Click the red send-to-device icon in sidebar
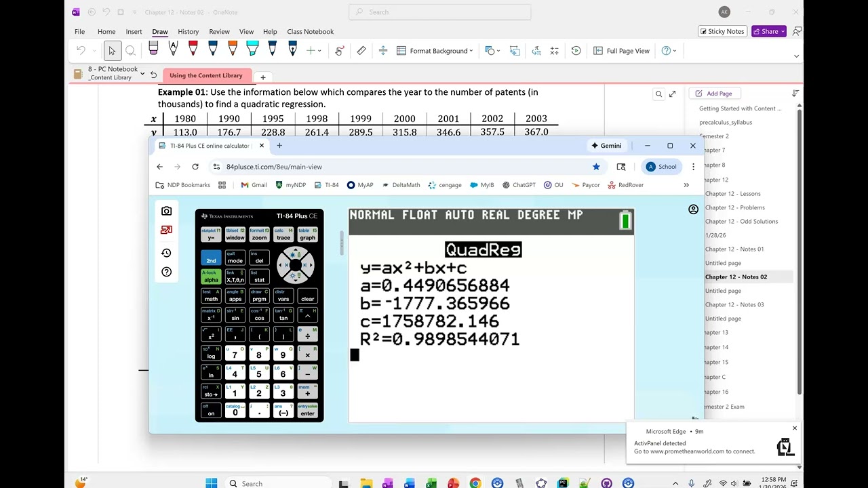The width and height of the screenshot is (868, 488). coord(166,230)
